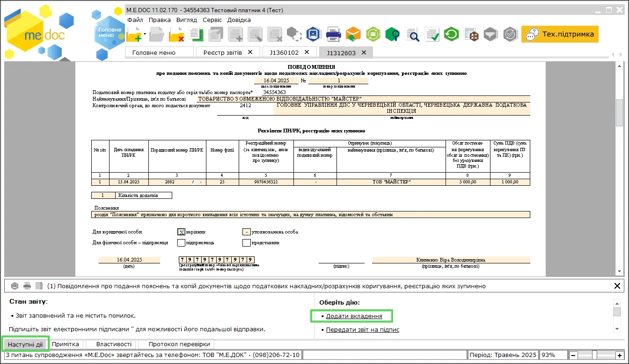This screenshot has height=364, width=629.
Task: Toggle the уповноважена особа checkbox
Action: (x=246, y=232)
